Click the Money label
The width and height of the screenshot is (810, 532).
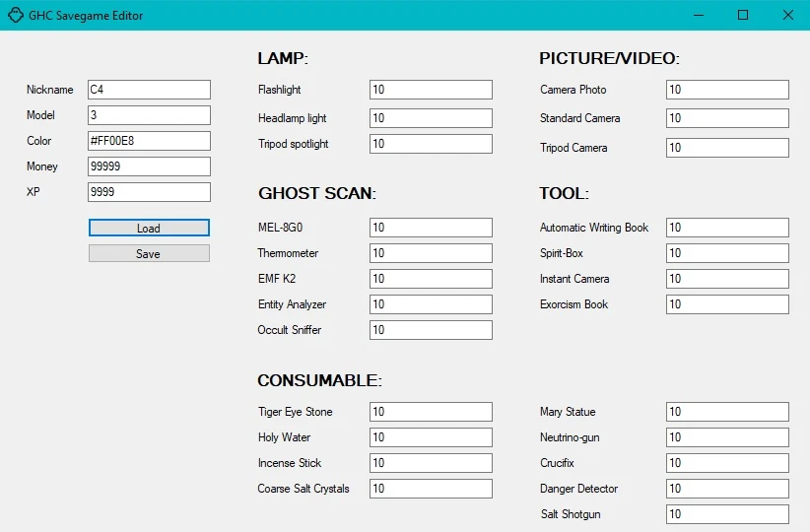coord(42,166)
